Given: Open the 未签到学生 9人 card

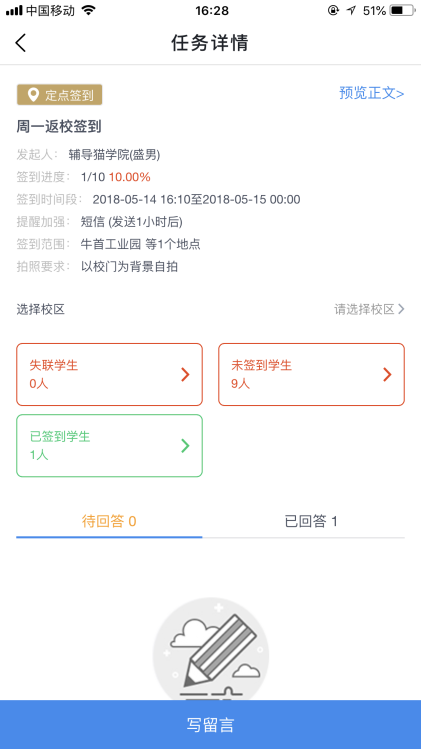Looking at the screenshot, I should (312, 374).
